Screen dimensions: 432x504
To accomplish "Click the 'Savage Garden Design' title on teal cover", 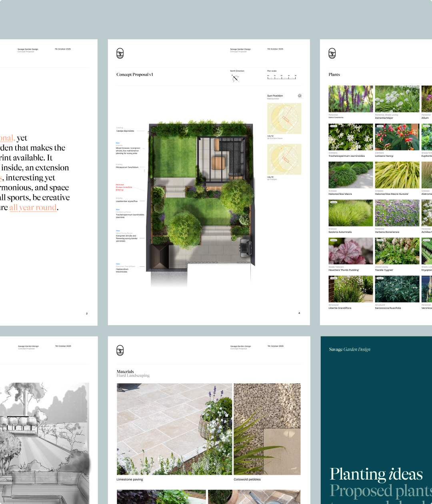I will click(x=350, y=349).
